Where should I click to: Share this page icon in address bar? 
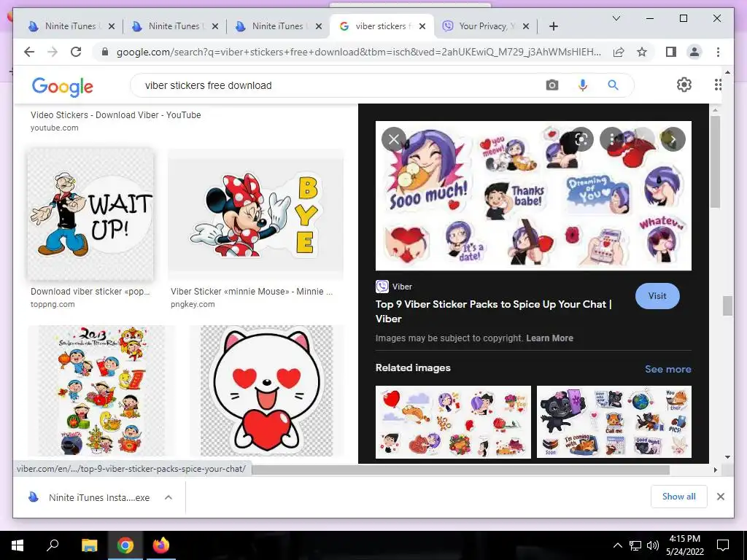(x=619, y=52)
